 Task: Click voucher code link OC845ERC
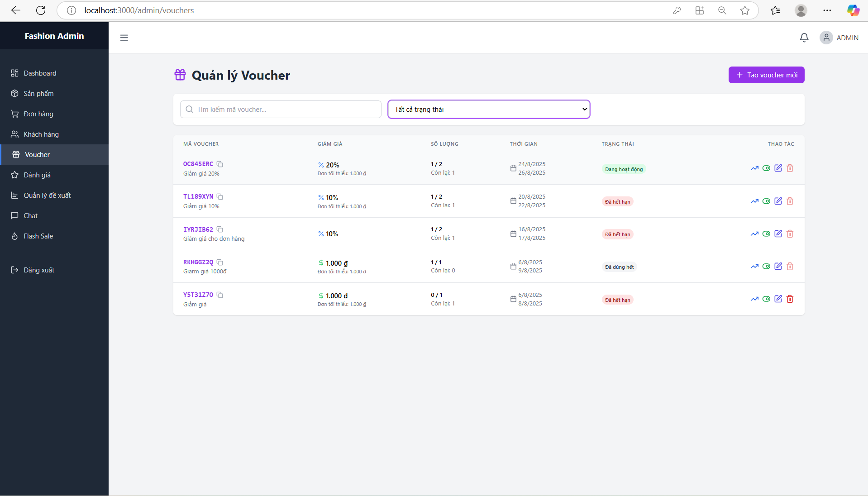click(198, 164)
